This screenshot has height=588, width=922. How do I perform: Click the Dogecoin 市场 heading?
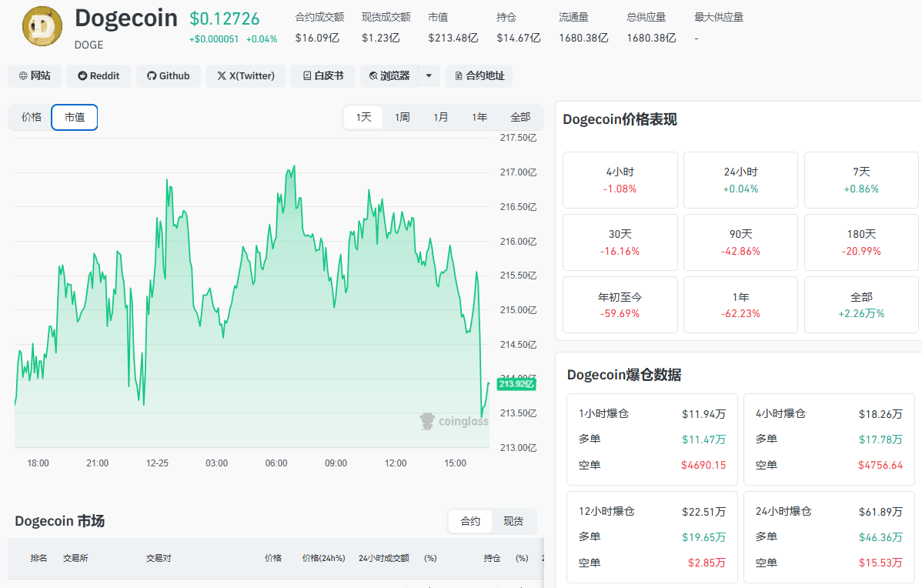(x=59, y=521)
